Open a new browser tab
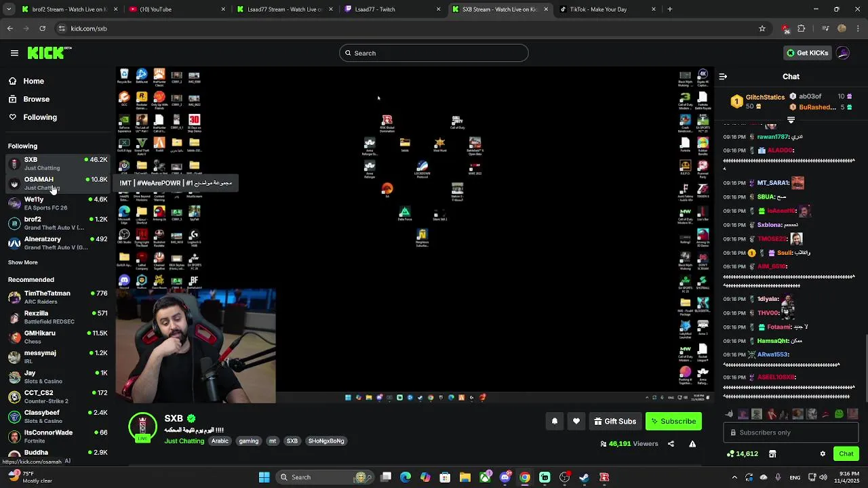 point(669,9)
